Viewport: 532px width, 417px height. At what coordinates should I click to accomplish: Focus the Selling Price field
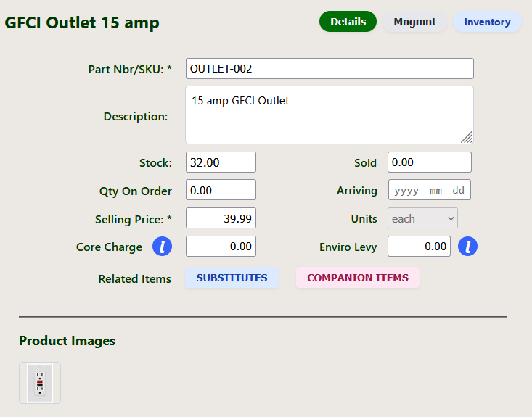[x=221, y=218]
